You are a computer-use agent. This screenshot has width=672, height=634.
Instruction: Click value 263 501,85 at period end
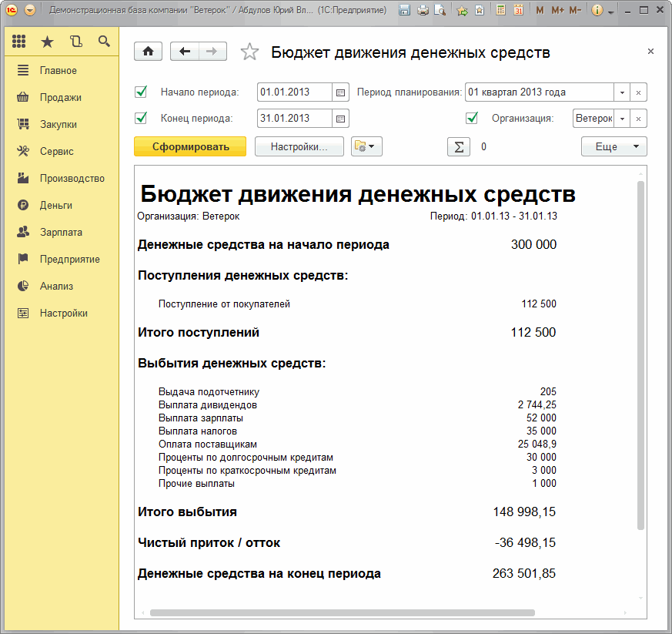524,573
